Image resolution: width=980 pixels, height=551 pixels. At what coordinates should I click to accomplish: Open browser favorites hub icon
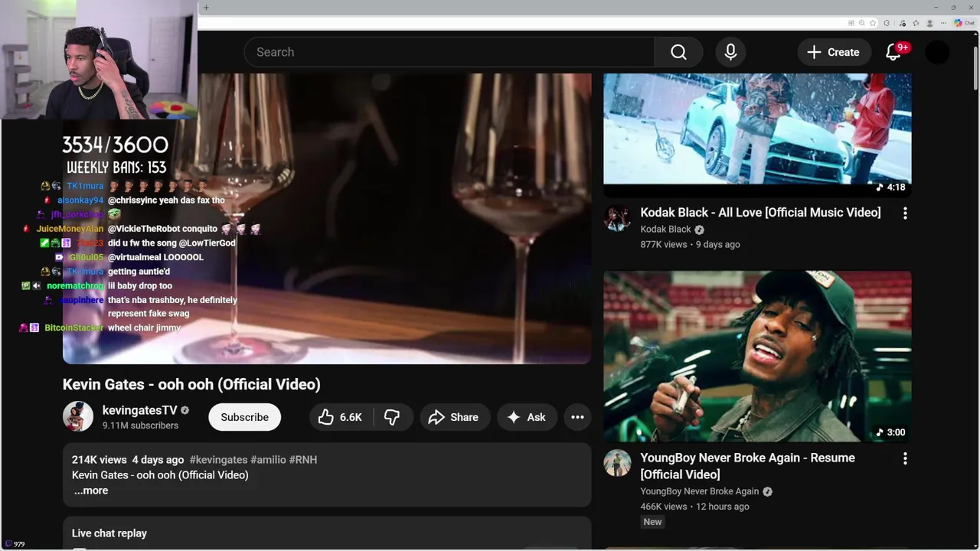pos(916,23)
